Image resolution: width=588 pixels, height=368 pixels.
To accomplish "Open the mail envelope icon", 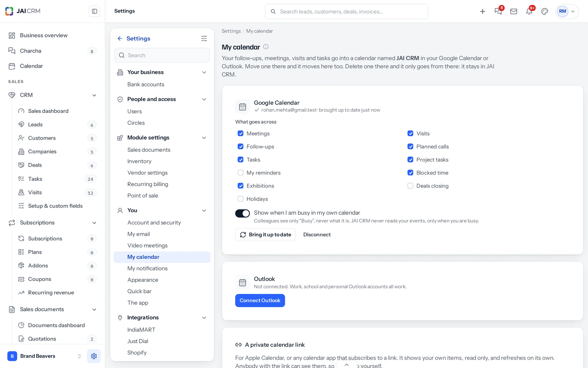I will [514, 11].
